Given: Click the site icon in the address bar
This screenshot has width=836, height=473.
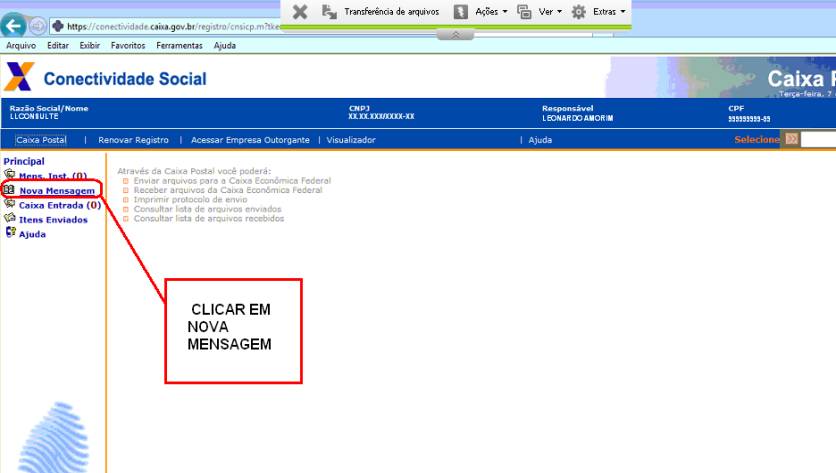Looking at the screenshot, I should pos(58,26).
